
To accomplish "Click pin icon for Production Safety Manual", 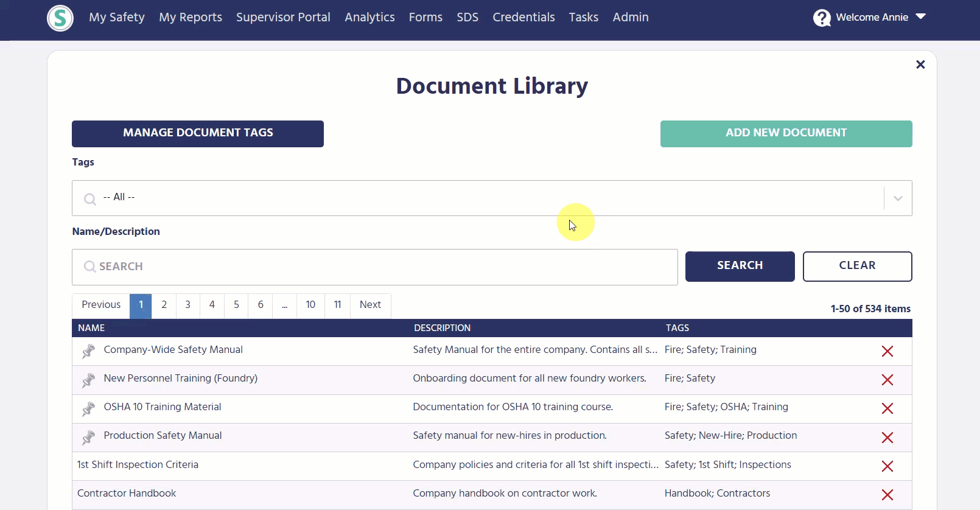I will [89, 437].
